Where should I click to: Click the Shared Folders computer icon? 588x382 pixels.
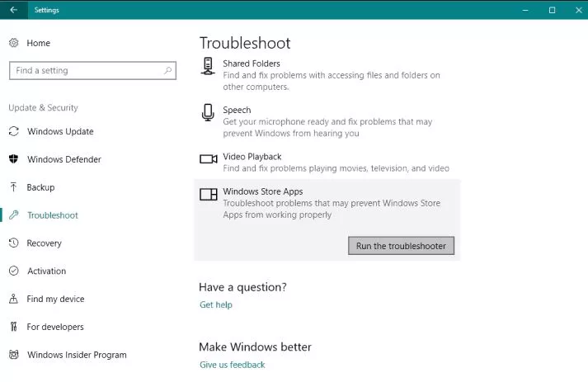point(208,66)
